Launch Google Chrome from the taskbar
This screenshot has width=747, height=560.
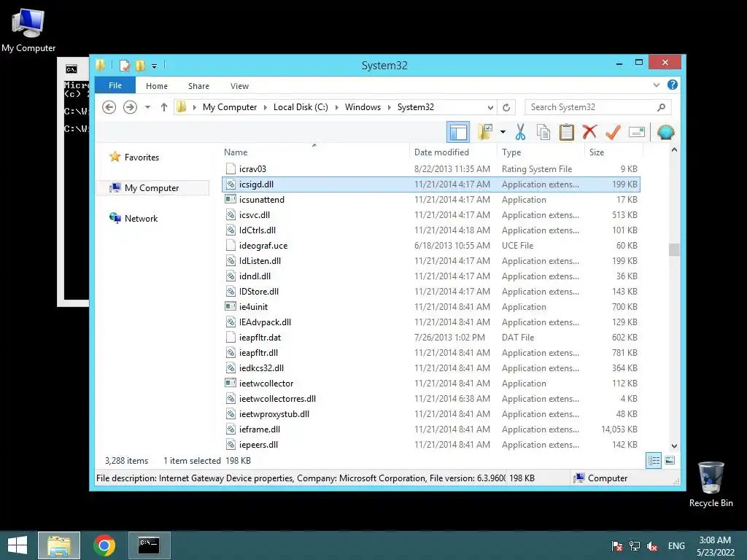tap(104, 545)
